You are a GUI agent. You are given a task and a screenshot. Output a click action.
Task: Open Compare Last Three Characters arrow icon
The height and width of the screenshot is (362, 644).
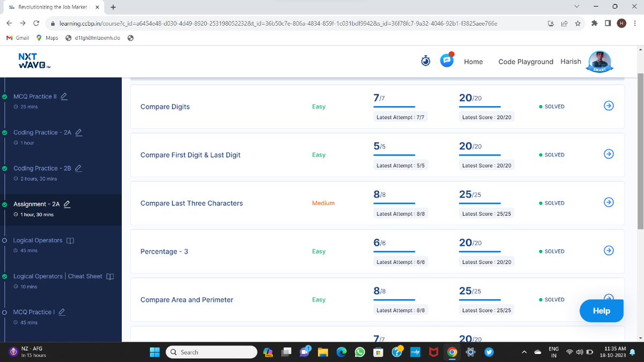(x=609, y=202)
